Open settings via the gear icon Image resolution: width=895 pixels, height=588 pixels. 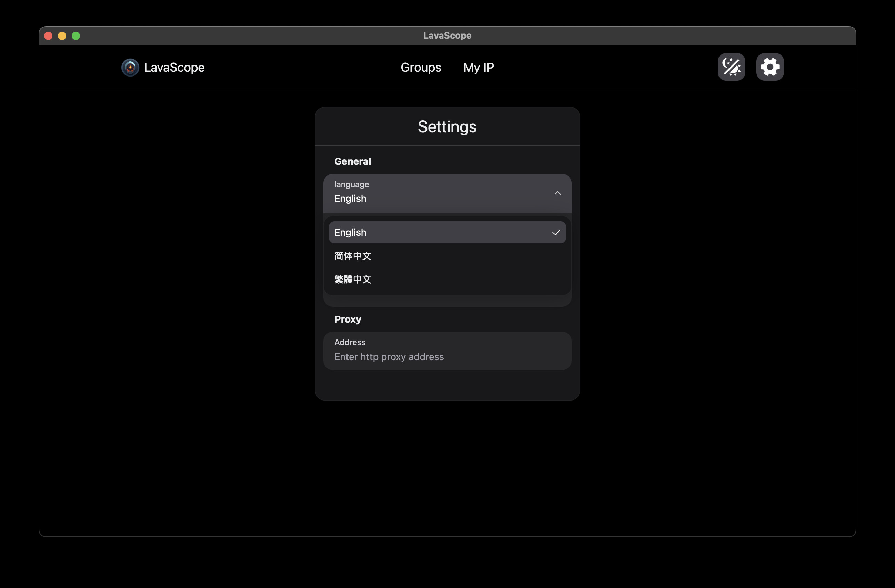coord(770,67)
